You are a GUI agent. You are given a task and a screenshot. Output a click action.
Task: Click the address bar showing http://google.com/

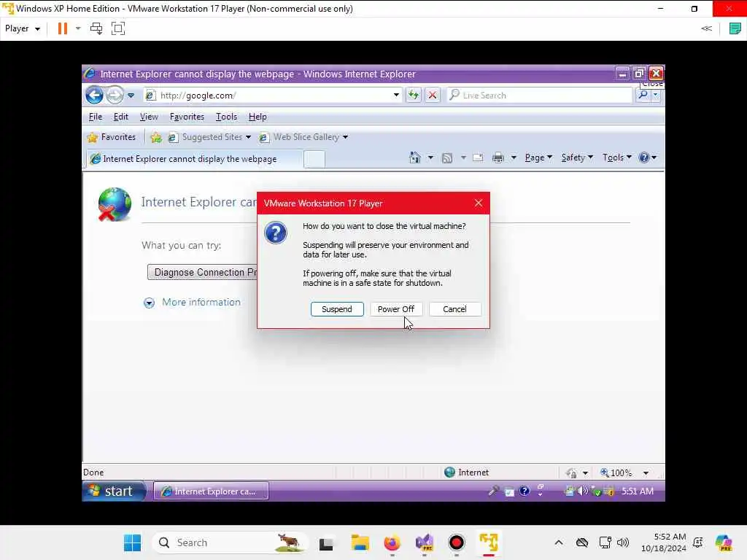pyautogui.click(x=271, y=96)
